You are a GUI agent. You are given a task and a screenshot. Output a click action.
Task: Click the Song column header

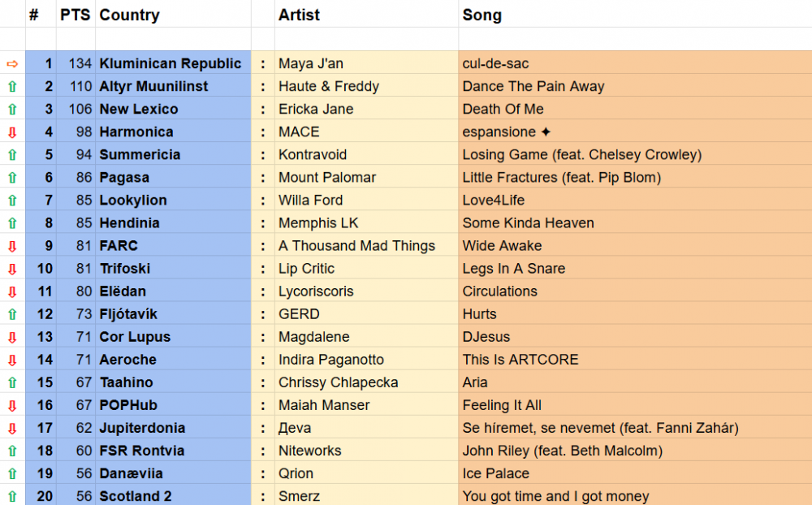482,15
